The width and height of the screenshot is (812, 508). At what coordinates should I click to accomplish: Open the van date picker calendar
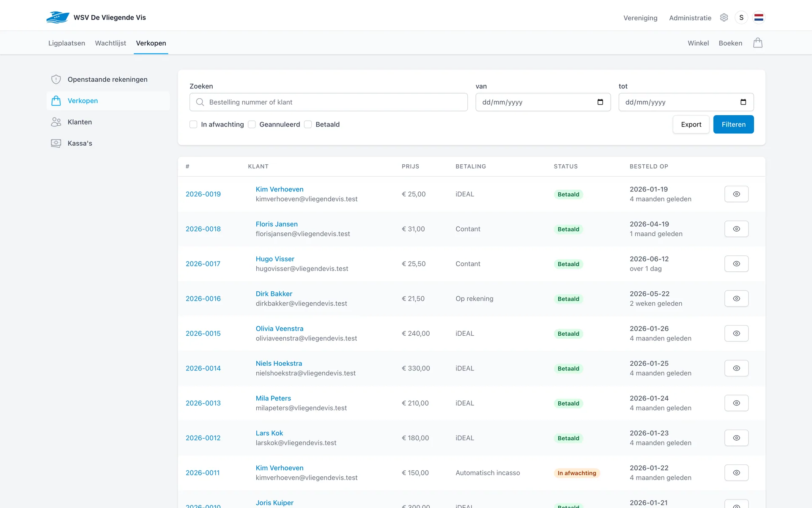click(600, 102)
